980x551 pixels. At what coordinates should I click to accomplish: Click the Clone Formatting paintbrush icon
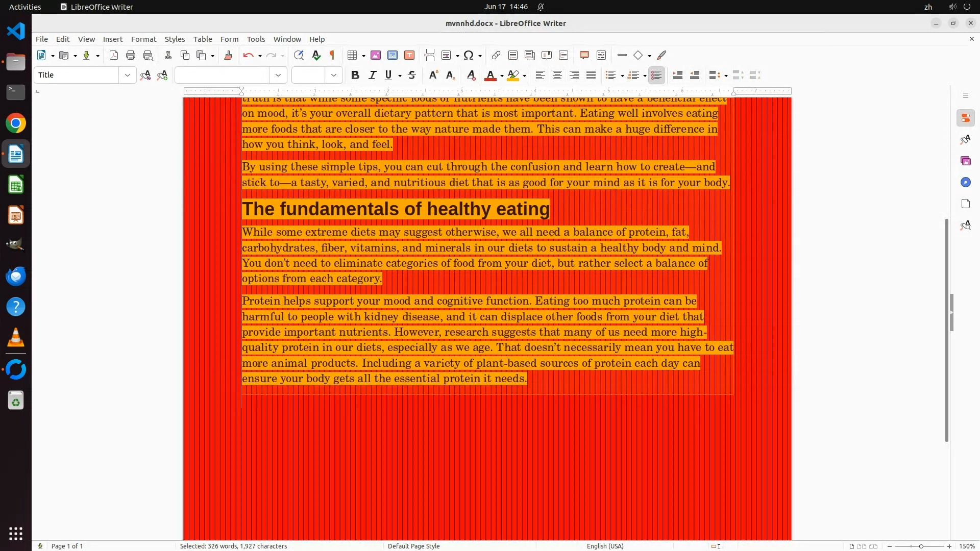point(228,56)
